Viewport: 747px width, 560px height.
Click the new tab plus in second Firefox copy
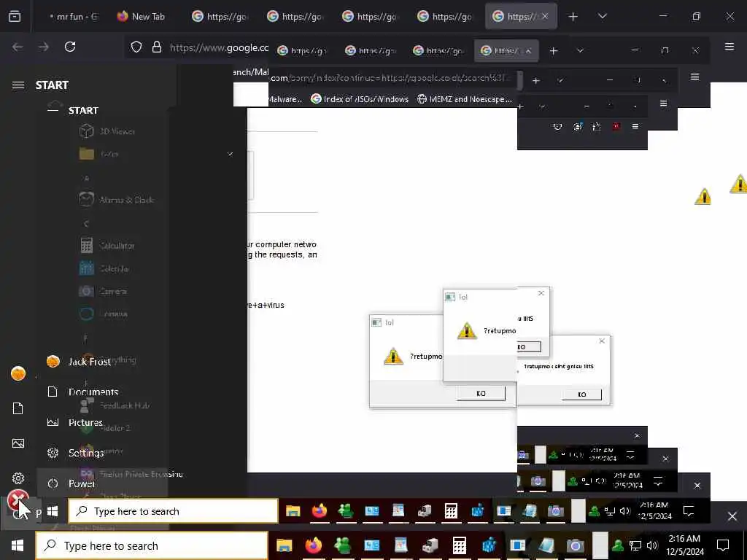(553, 50)
